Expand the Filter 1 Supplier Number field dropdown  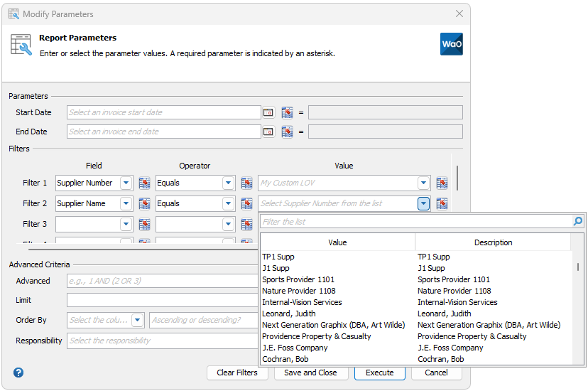(126, 183)
